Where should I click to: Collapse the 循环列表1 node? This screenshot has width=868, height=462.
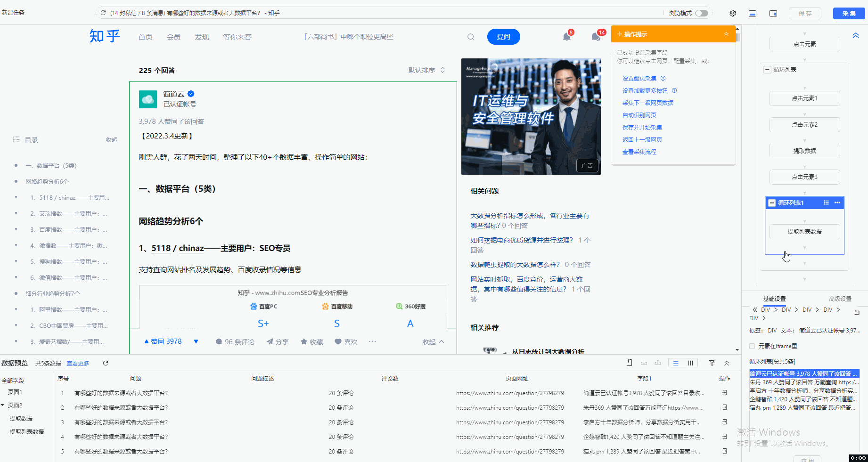tap(772, 203)
